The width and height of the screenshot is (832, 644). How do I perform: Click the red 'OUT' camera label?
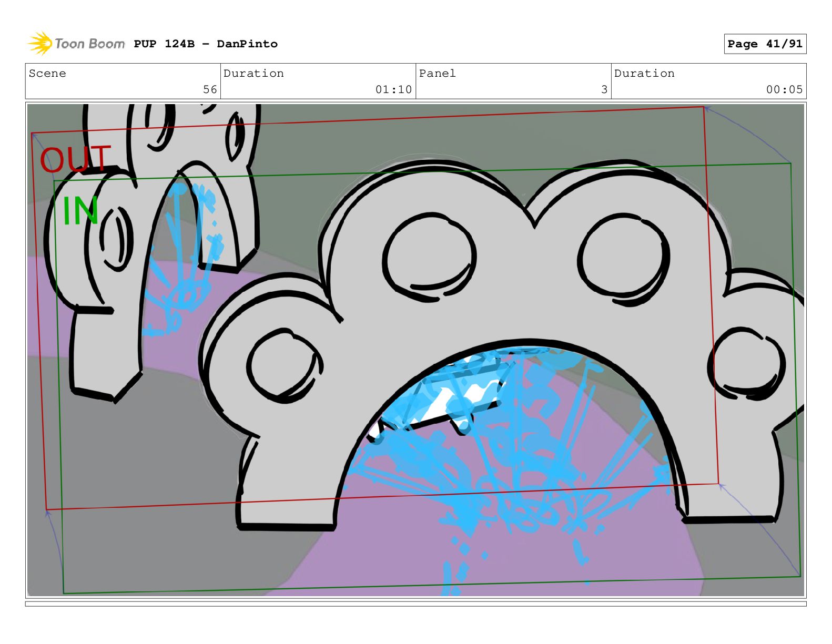tap(76, 159)
